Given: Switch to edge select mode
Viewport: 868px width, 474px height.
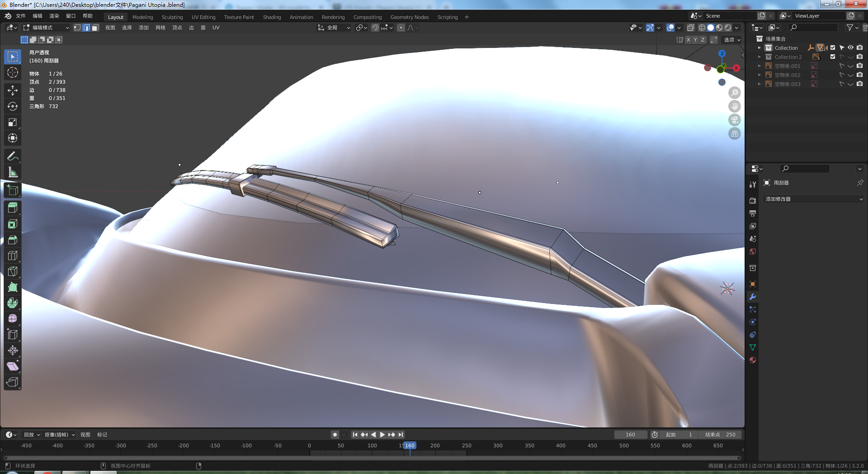Looking at the screenshot, I should click(86, 28).
